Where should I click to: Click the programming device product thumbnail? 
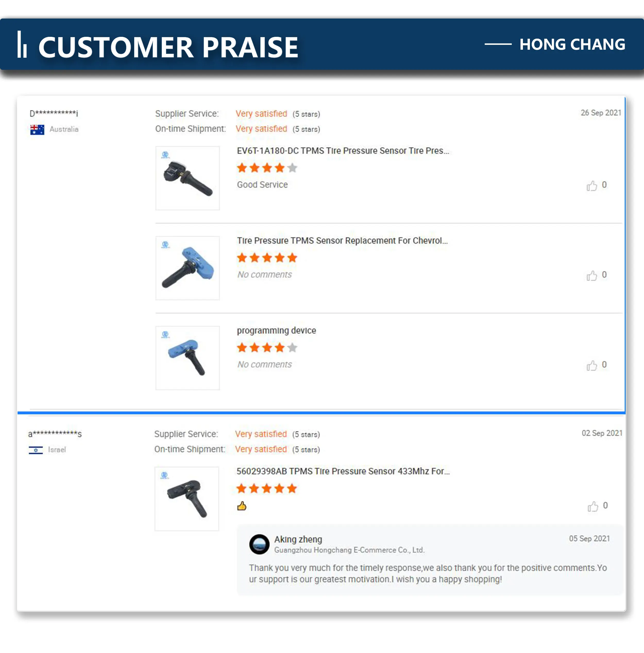[188, 358]
